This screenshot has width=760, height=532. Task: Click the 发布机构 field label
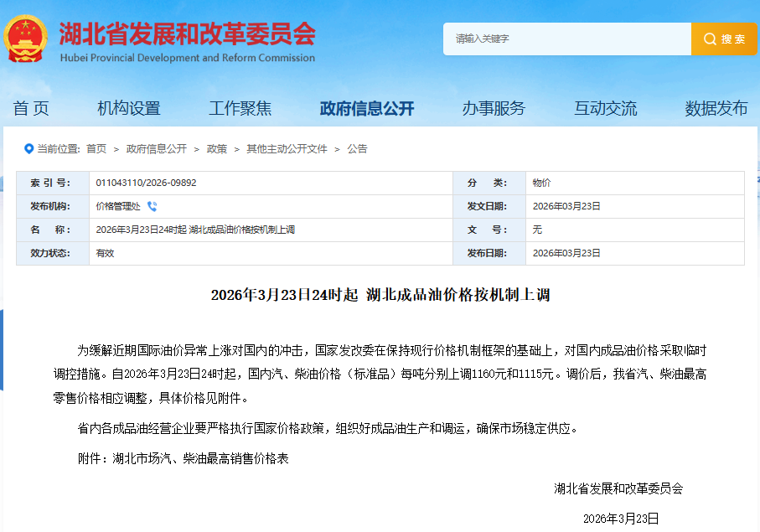pos(52,205)
